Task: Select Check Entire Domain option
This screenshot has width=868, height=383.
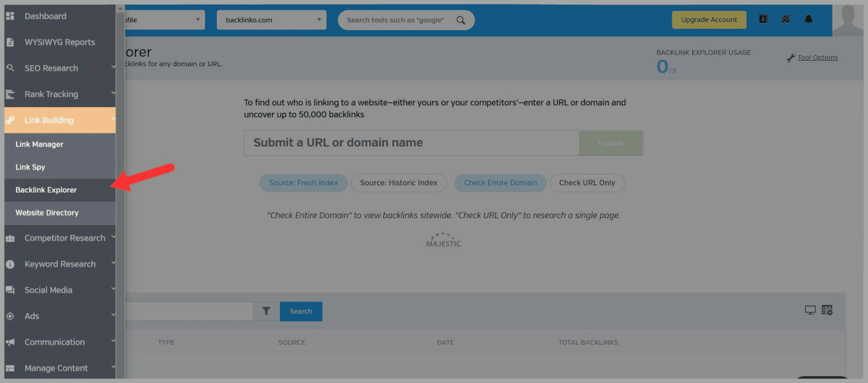Action: click(x=501, y=183)
